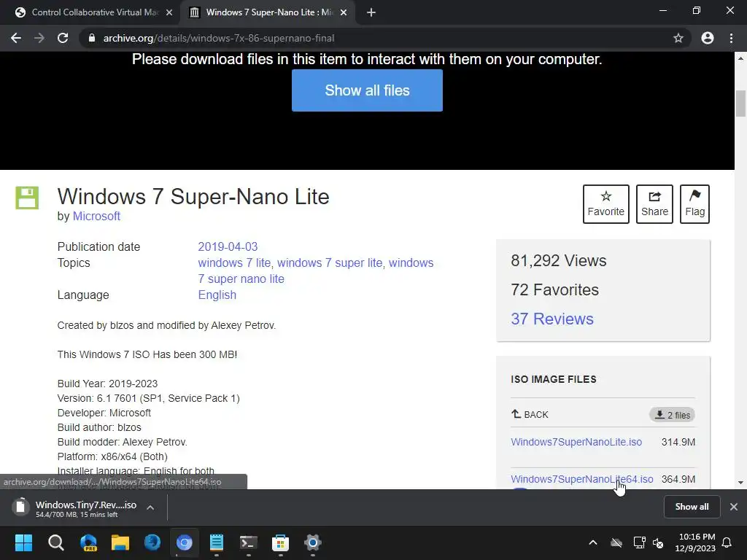
Task: Open Chrome three-dot menu
Action: 731,38
